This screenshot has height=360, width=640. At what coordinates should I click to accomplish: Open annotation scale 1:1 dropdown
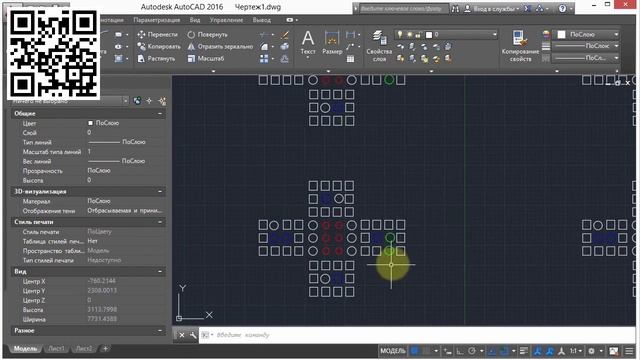coord(576,351)
